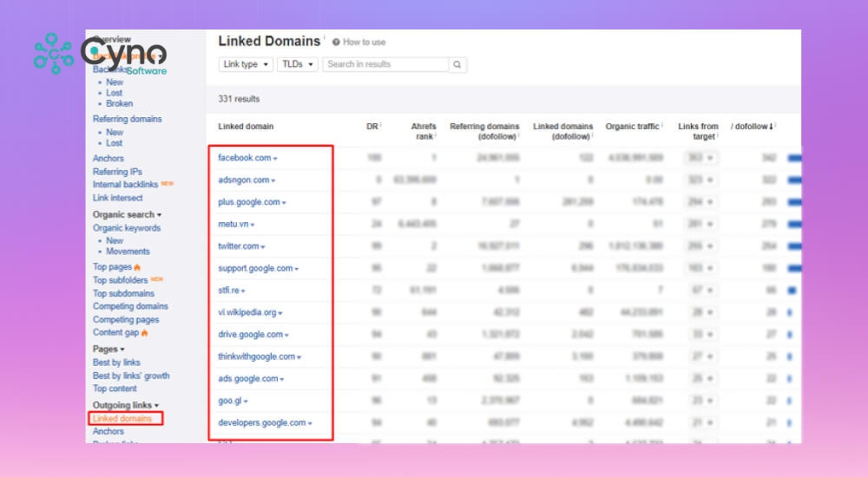The image size is (868, 477).
Task: Open the Top subdomains report
Action: click(x=123, y=293)
